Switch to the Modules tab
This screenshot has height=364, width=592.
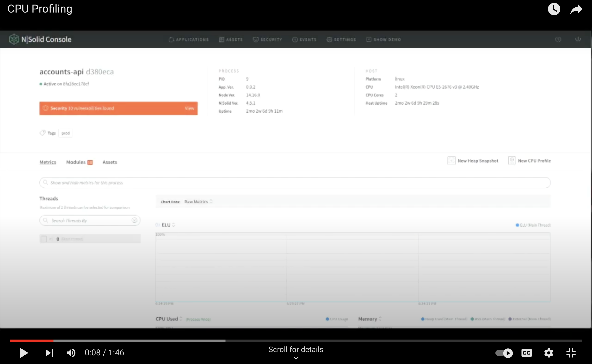[x=76, y=162]
